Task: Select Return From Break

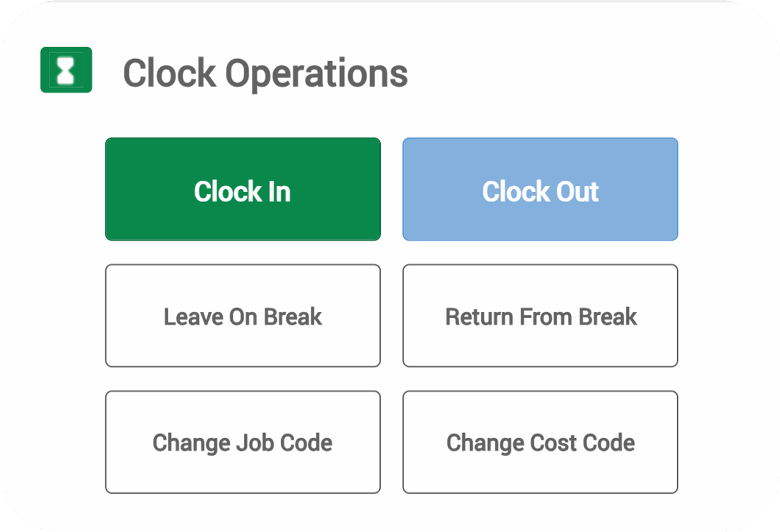Action: (x=540, y=315)
